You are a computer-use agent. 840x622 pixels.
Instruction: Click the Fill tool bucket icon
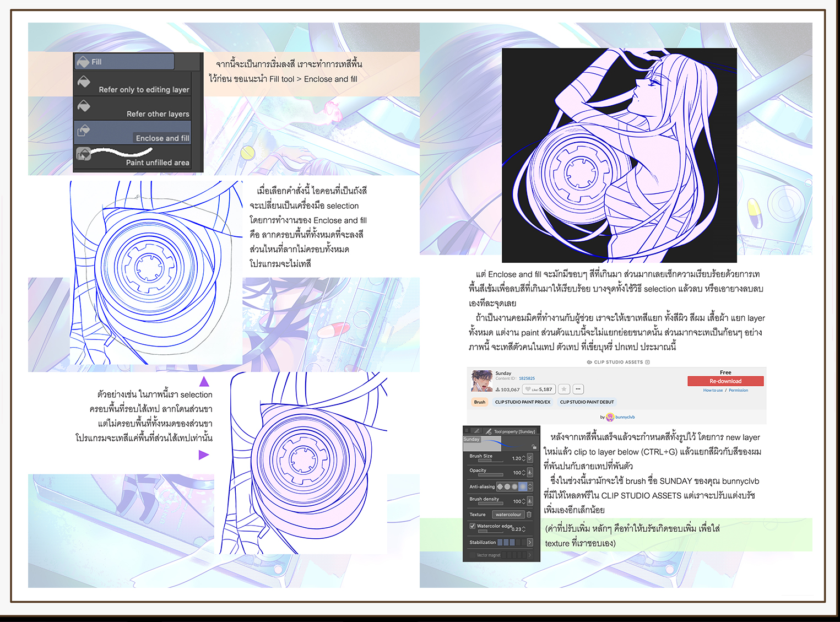point(84,62)
